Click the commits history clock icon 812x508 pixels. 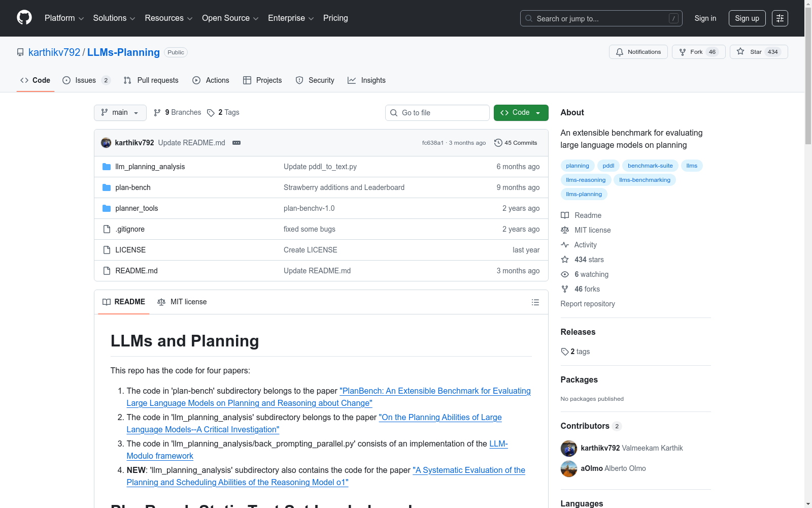point(498,143)
